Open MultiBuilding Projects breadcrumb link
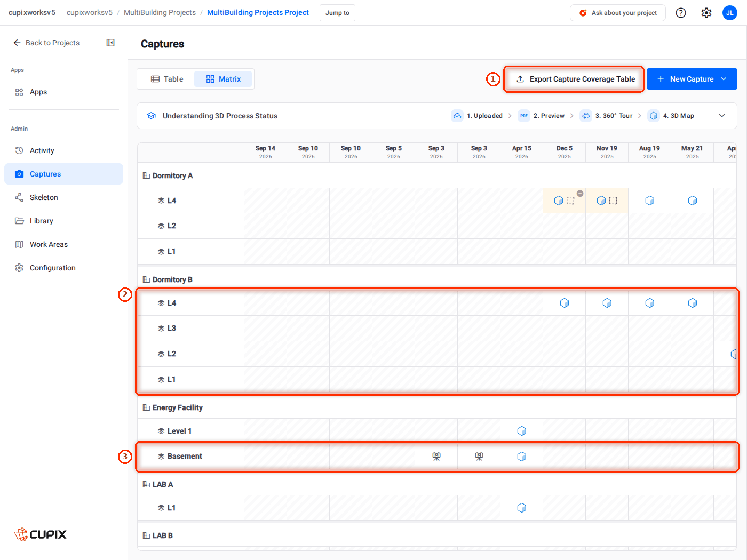Viewport: 747px width, 560px height. pos(160,12)
